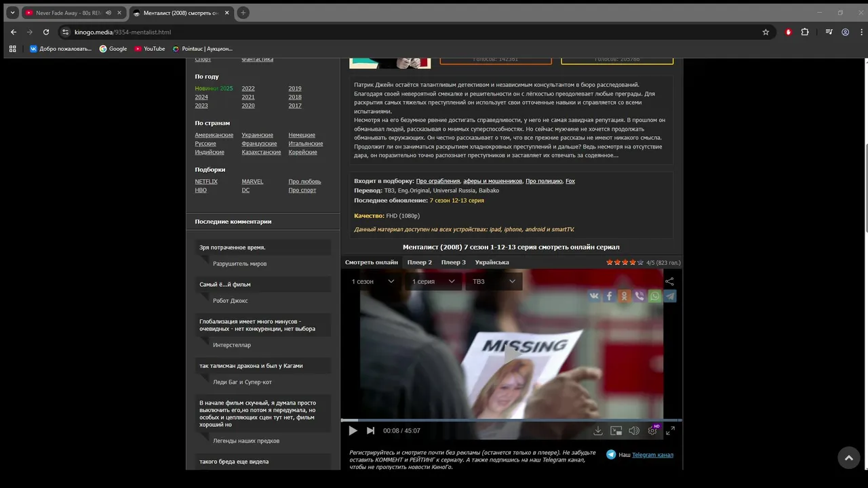Open 'Про любовь' collection
Viewport: 868px width, 488px height.
pos(304,182)
